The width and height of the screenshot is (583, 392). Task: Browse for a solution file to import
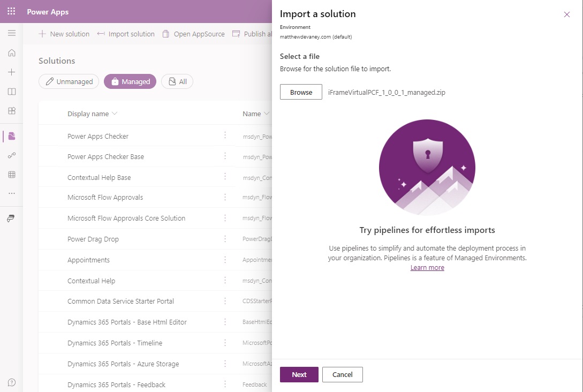tap(300, 92)
